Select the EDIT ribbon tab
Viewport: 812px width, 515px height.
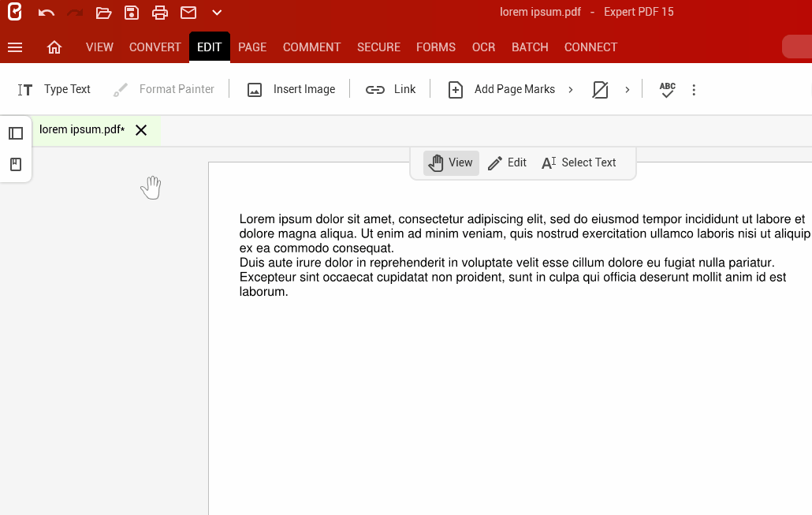[x=209, y=47]
